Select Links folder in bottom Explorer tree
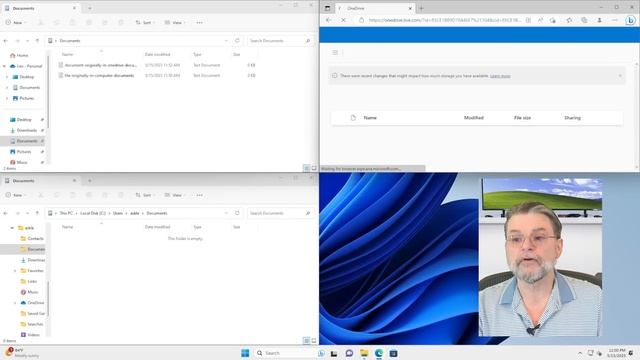The height and width of the screenshot is (360, 640). click(29, 281)
